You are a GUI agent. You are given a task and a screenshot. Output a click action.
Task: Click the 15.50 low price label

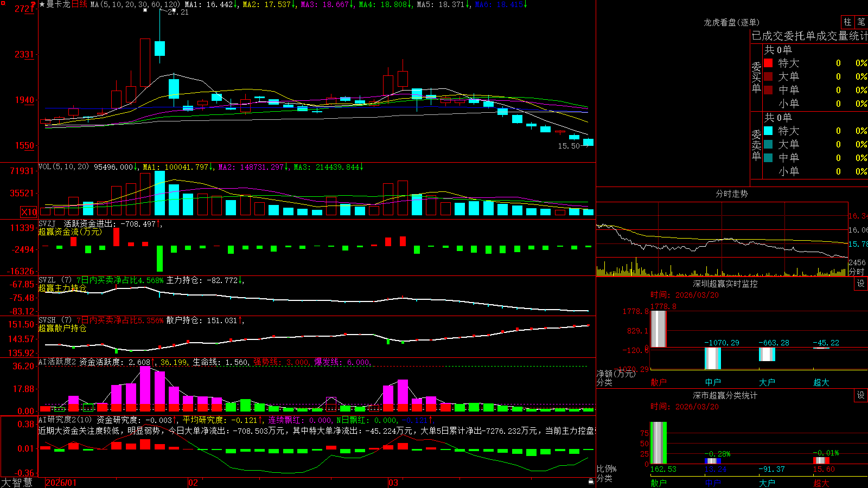click(569, 146)
